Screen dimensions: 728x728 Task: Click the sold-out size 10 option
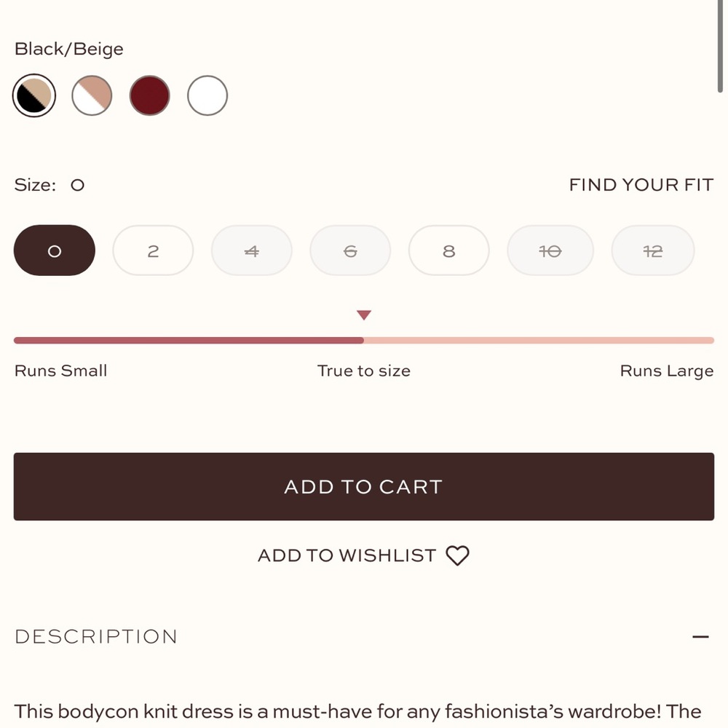point(550,250)
